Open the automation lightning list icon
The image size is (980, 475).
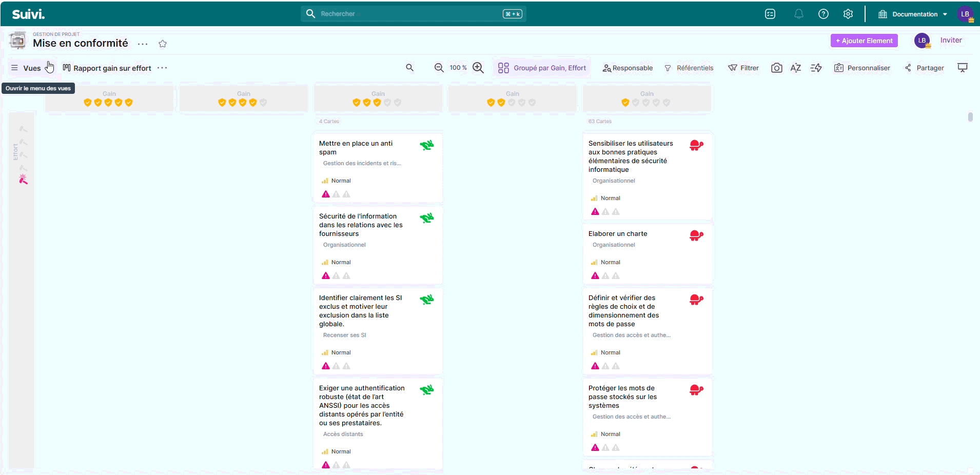point(816,68)
